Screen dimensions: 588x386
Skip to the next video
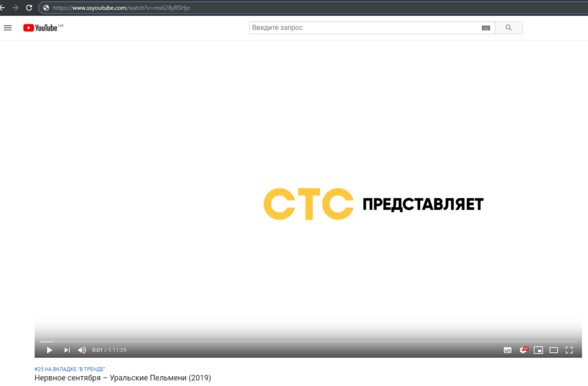click(x=67, y=350)
